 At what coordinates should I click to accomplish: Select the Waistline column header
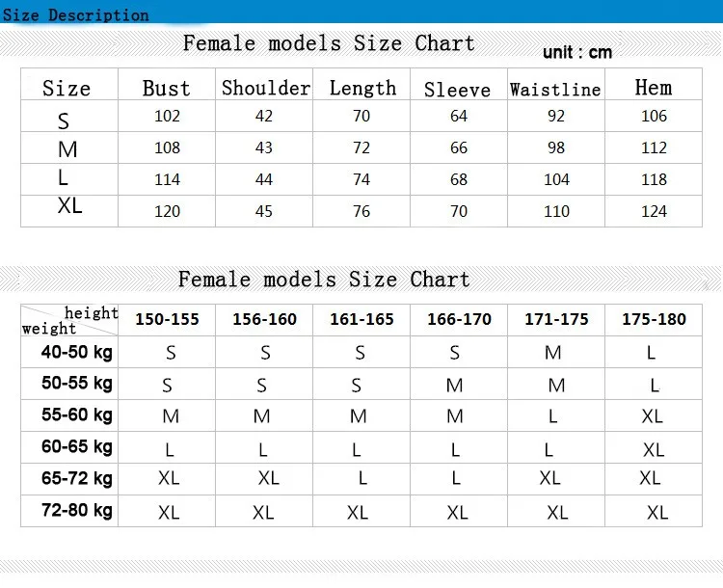pos(555,89)
